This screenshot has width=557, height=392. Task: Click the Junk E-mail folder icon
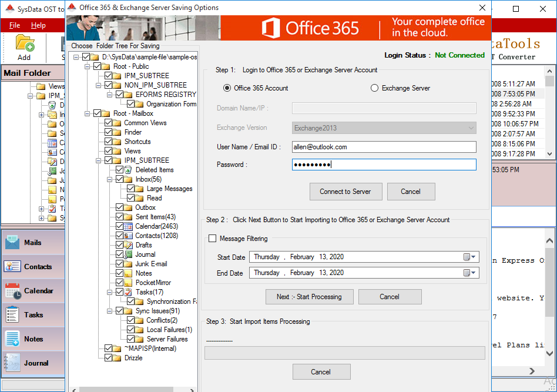pos(128,264)
